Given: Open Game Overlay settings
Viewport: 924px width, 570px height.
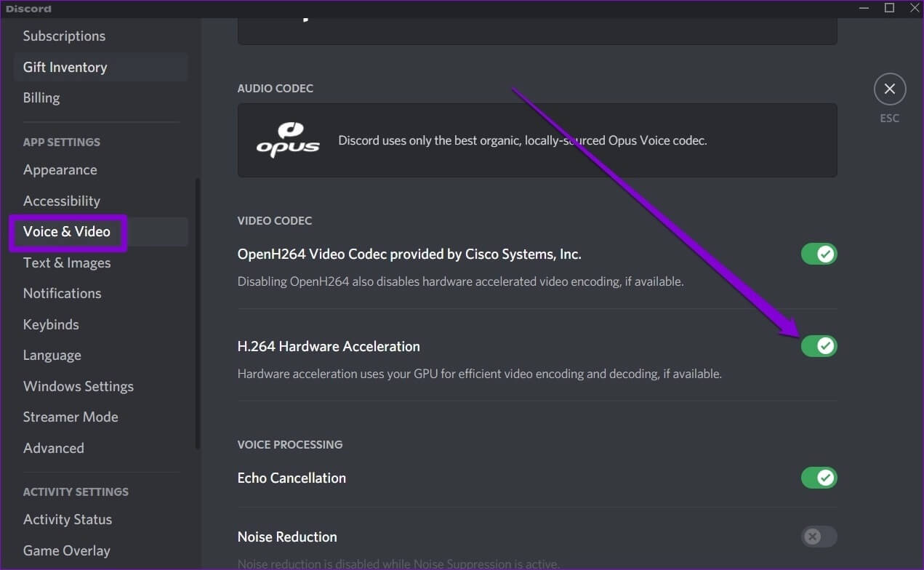Looking at the screenshot, I should pos(100,550).
